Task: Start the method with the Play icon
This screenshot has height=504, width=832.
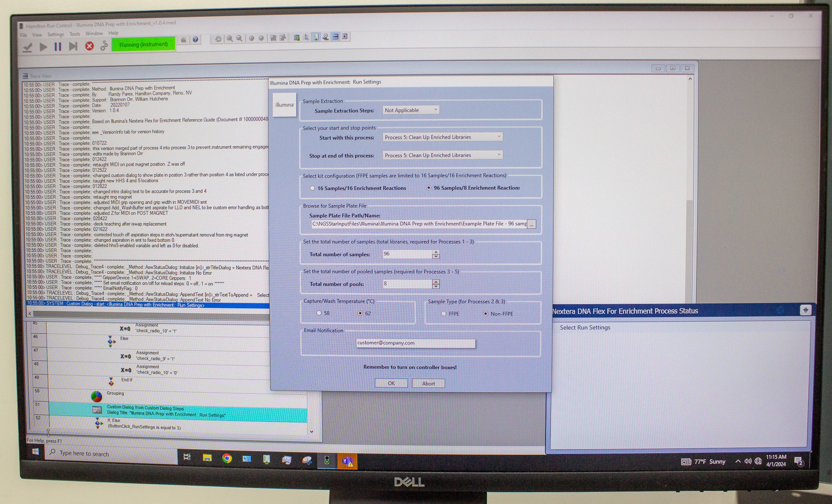Action: click(x=43, y=46)
